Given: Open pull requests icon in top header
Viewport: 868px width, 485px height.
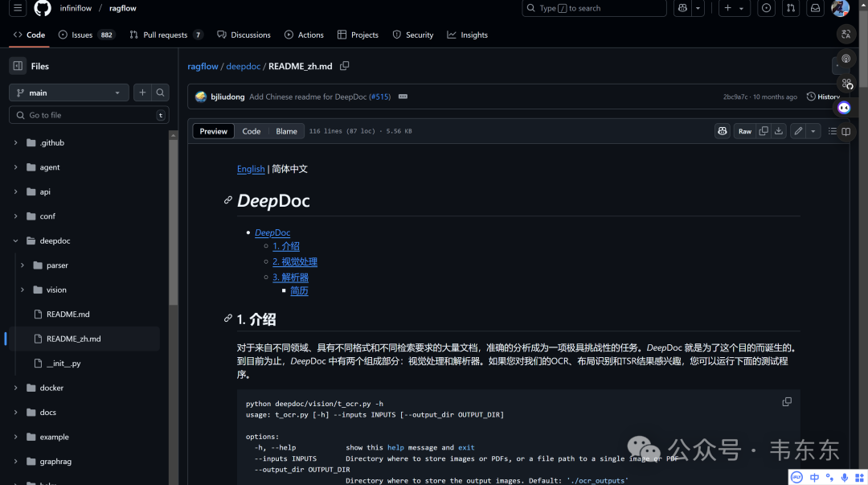Looking at the screenshot, I should (791, 8).
